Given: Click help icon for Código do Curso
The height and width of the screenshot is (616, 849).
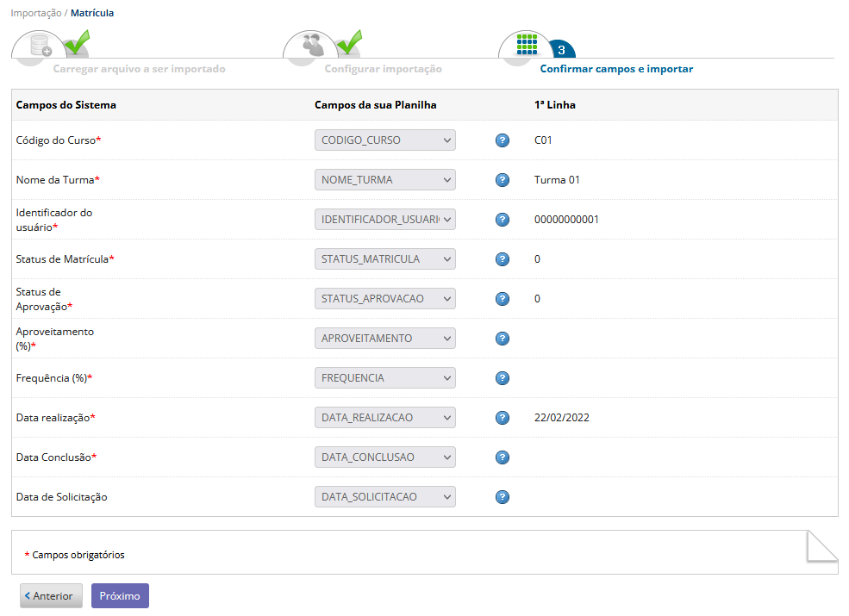Looking at the screenshot, I should [503, 140].
